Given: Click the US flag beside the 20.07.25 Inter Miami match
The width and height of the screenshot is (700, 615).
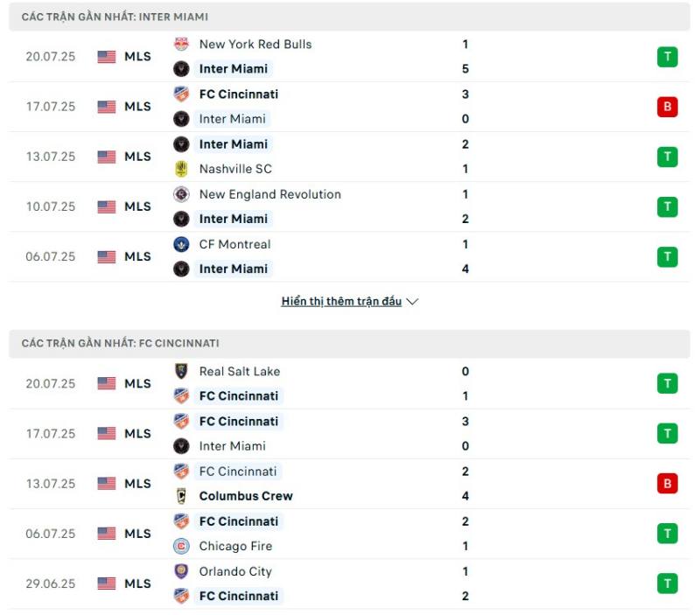Looking at the screenshot, I should coord(107,57).
